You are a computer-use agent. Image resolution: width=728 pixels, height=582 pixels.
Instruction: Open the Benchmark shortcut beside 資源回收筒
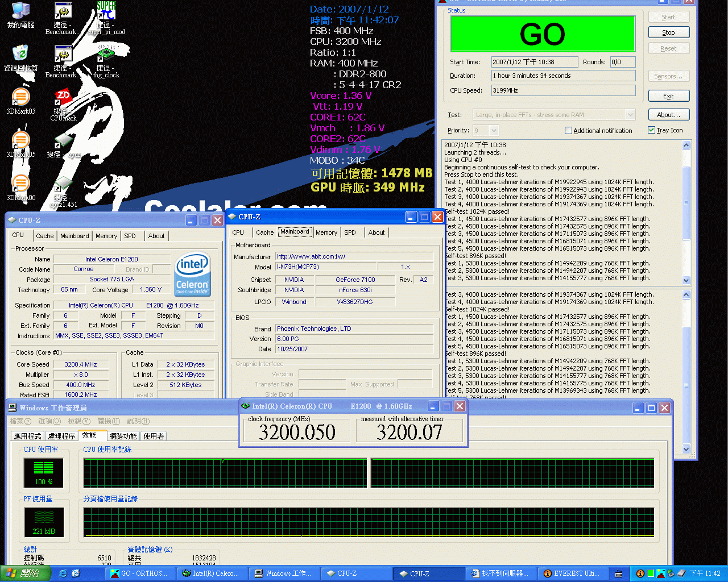pyautogui.click(x=61, y=61)
